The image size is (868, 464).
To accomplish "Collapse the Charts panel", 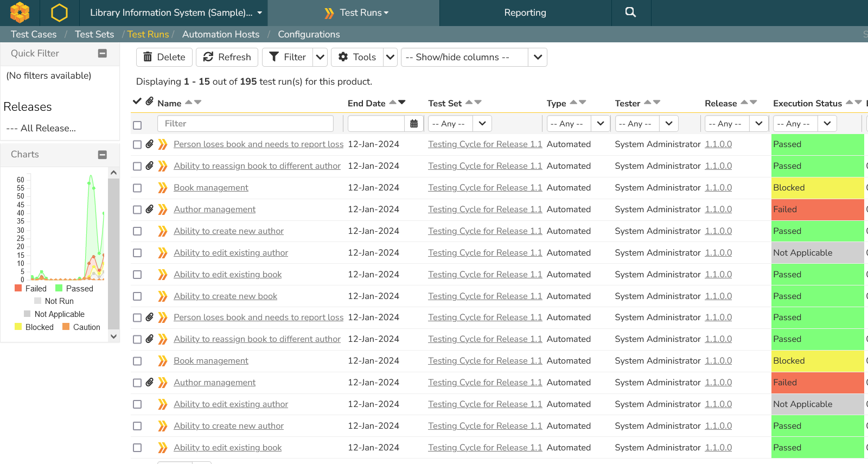I will (x=102, y=155).
